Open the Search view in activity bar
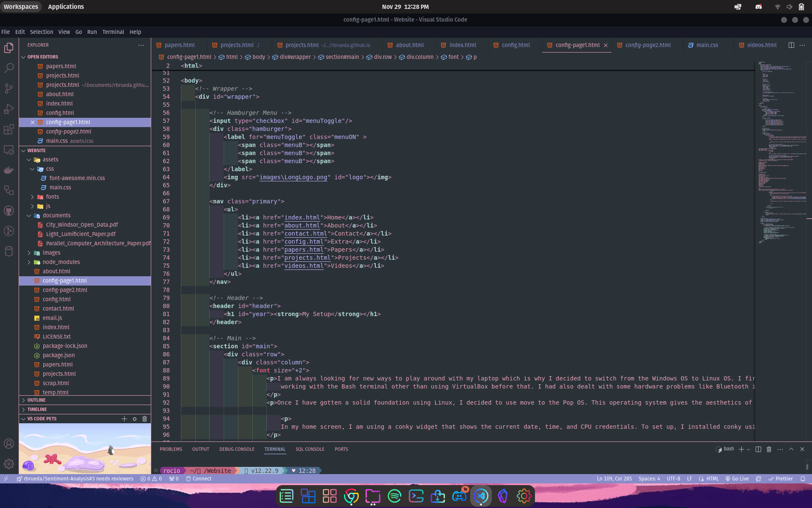Viewport: 812px width, 508px height. 9,68
